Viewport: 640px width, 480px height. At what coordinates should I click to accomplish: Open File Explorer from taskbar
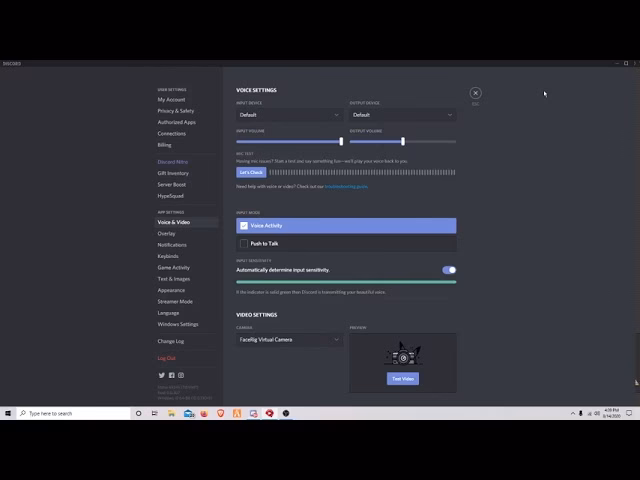tap(171, 413)
